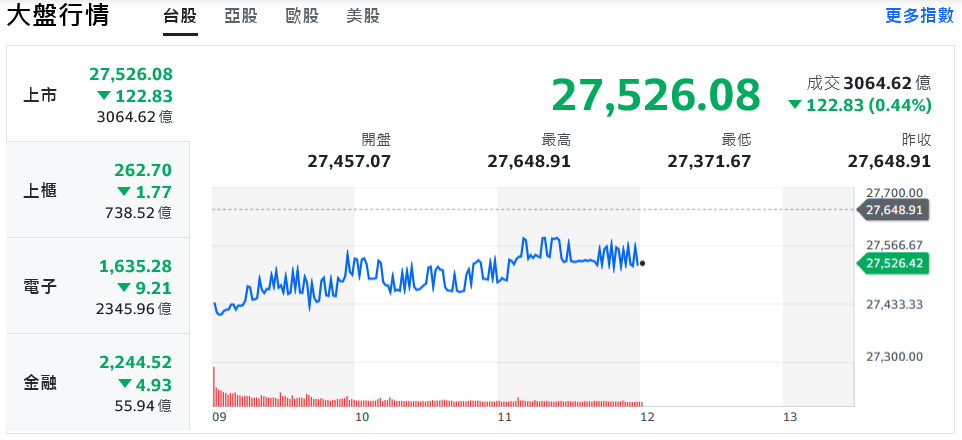The width and height of the screenshot is (962, 440).
Task: Open the 亞股 tab
Action: coord(240,17)
